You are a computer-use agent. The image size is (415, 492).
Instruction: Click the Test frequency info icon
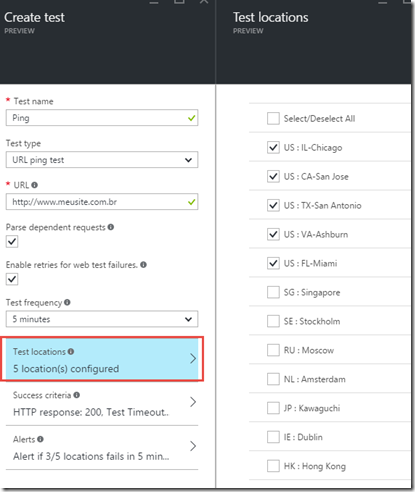coord(67,302)
